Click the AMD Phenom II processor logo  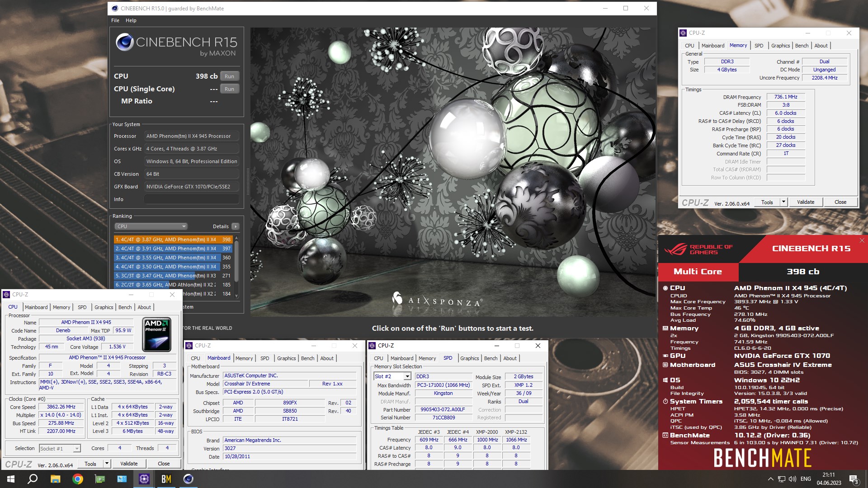[156, 334]
